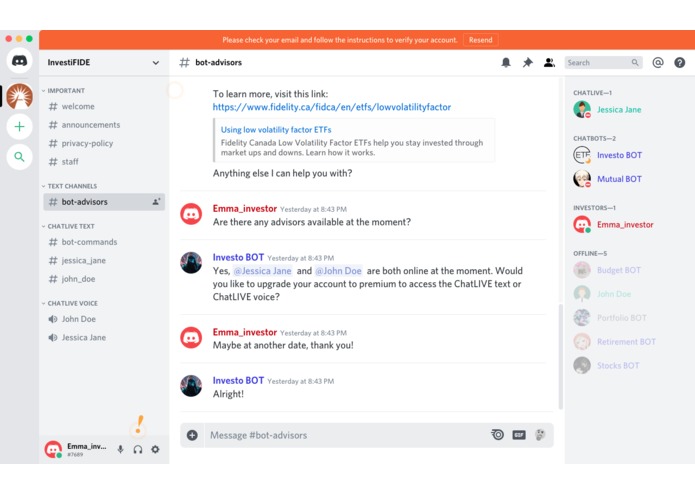Open the gift Nitro icon
This screenshot has height=494, width=695.
pos(497,435)
